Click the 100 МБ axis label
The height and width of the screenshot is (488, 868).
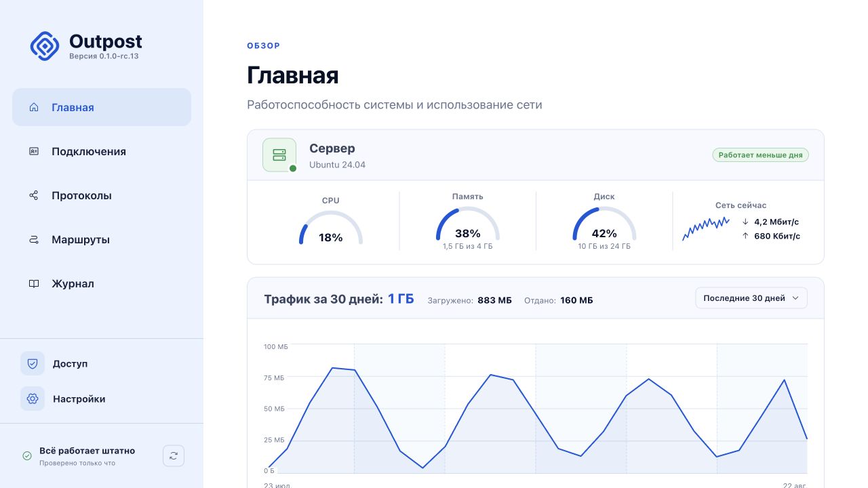pyautogui.click(x=276, y=347)
